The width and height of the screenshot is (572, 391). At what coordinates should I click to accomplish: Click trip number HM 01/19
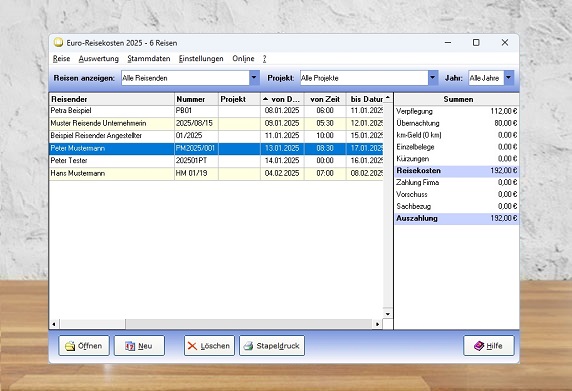pyautogui.click(x=192, y=173)
